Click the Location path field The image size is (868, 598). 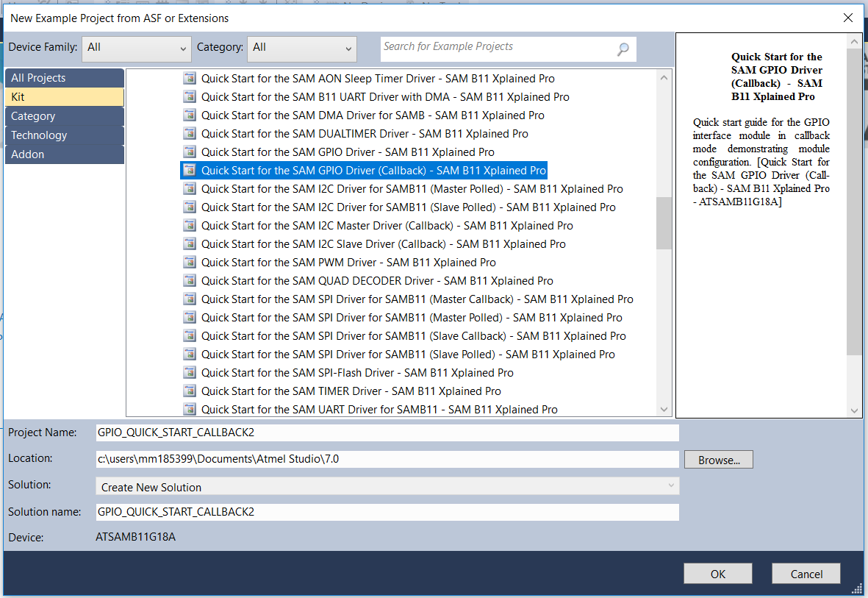(x=387, y=459)
